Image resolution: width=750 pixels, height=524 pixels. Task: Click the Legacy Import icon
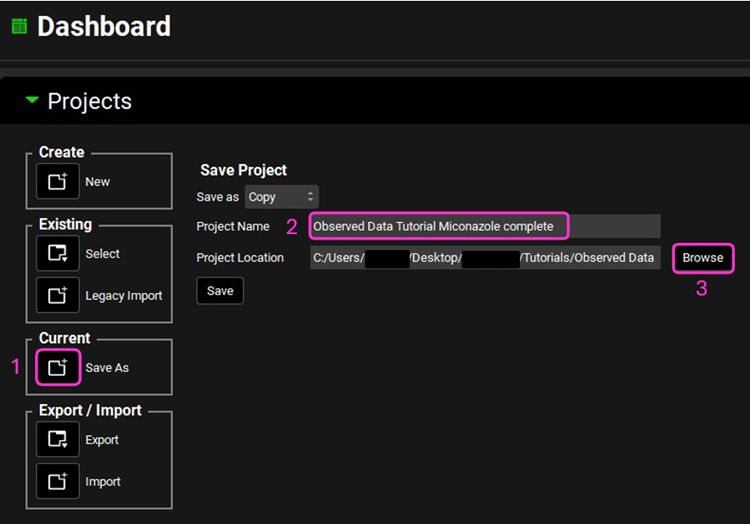57,296
